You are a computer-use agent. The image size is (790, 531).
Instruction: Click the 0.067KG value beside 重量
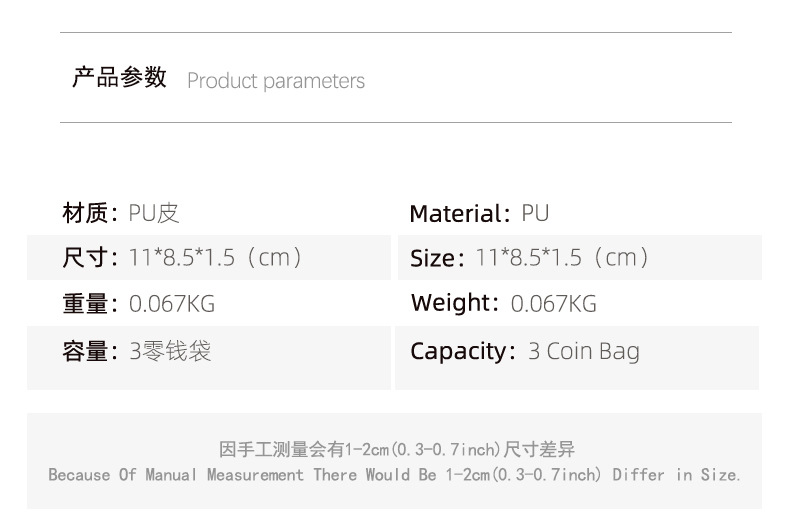[x=172, y=304]
